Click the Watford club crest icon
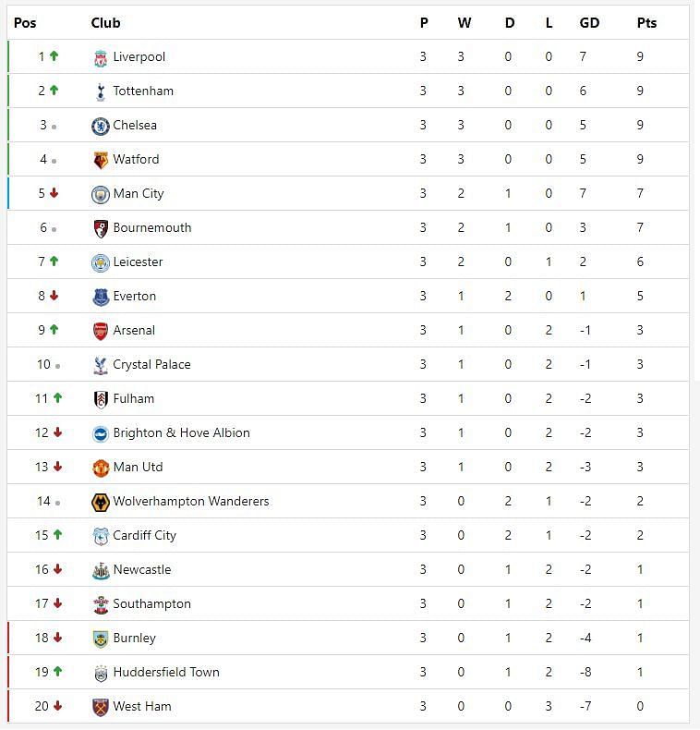700x730 pixels. pyautogui.click(x=101, y=160)
